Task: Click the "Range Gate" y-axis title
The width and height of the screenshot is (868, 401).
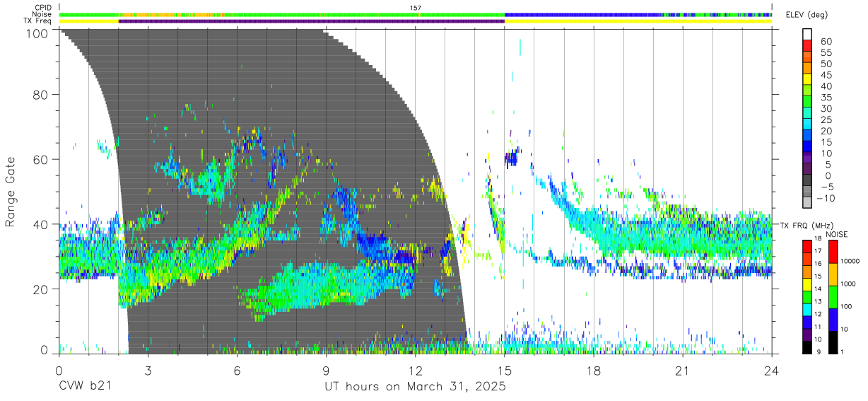Action: point(11,192)
